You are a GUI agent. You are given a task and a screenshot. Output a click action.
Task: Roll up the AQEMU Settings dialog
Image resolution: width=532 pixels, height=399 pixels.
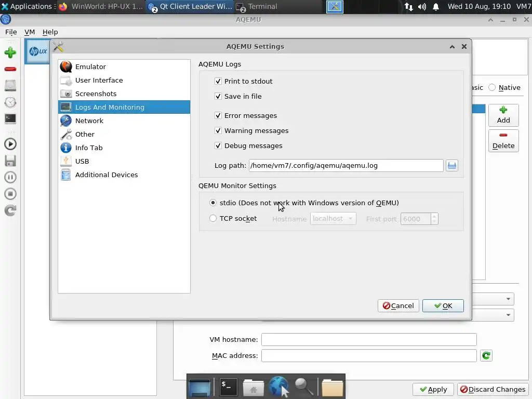(452, 47)
